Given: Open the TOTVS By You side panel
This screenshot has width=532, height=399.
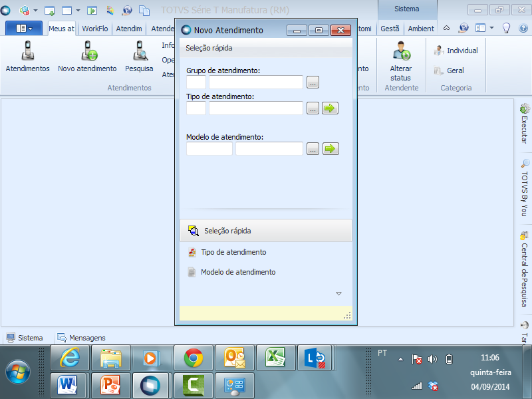Looking at the screenshot, I should point(525,188).
